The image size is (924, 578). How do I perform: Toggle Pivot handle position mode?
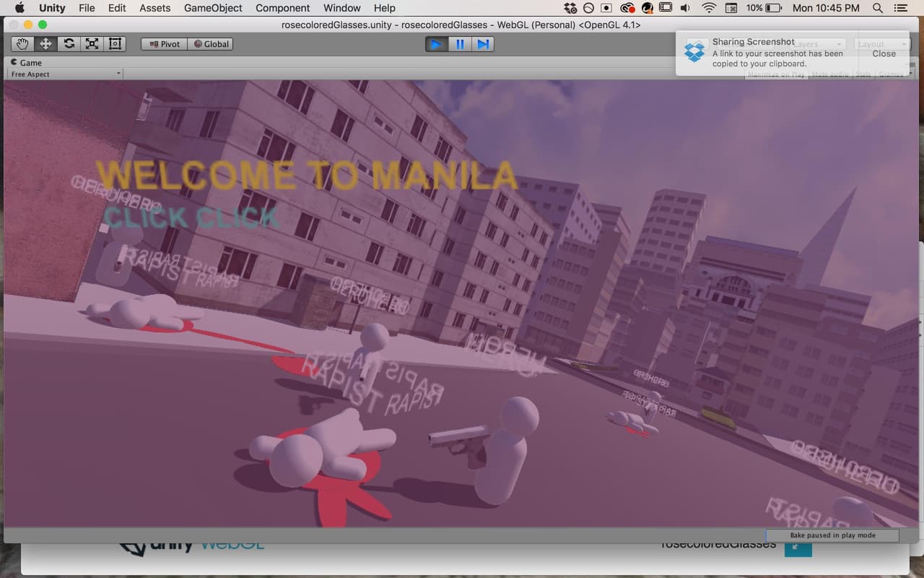pyautogui.click(x=164, y=44)
